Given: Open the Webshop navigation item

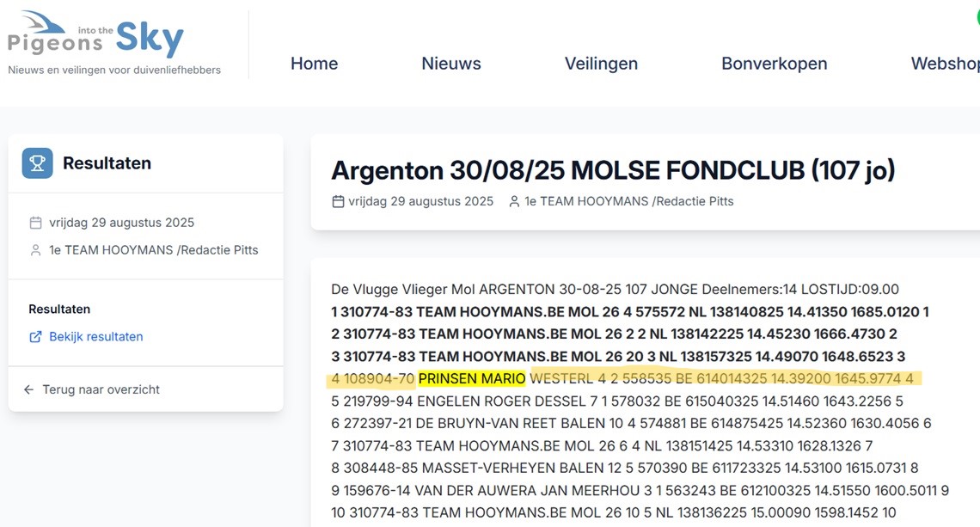Looking at the screenshot, I should [x=945, y=64].
